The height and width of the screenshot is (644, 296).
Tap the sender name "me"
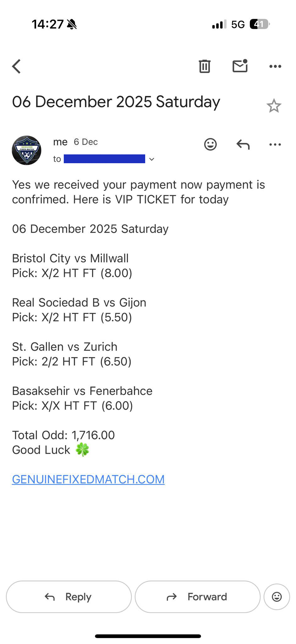click(x=60, y=142)
